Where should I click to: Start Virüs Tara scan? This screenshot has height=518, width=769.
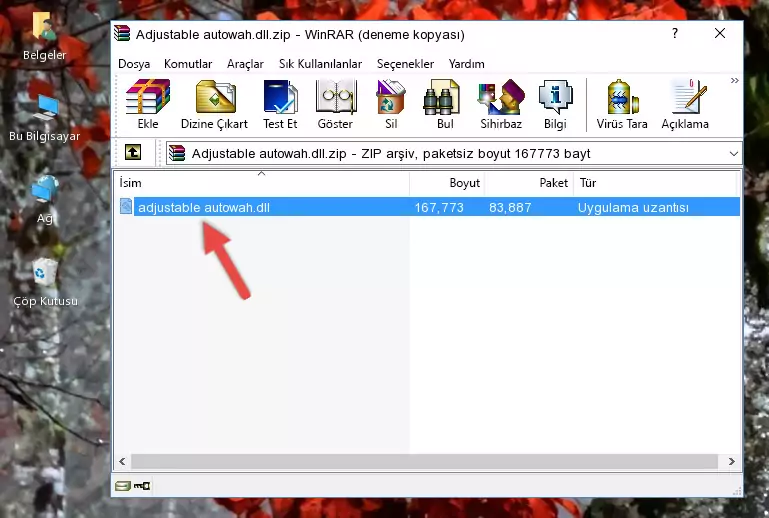tap(622, 104)
